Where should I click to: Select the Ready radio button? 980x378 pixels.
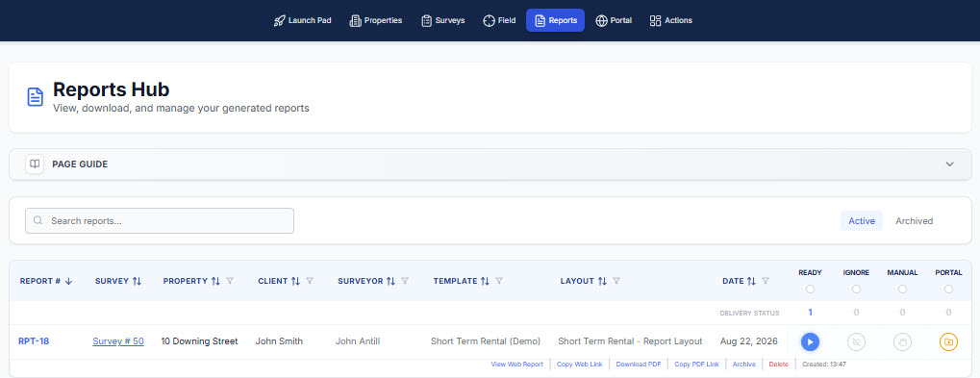point(810,290)
